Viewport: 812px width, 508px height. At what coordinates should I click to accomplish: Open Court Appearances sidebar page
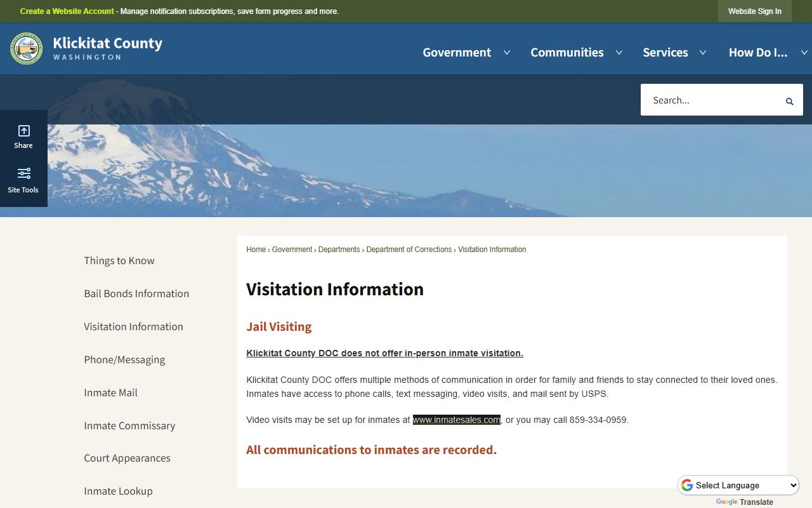[127, 458]
